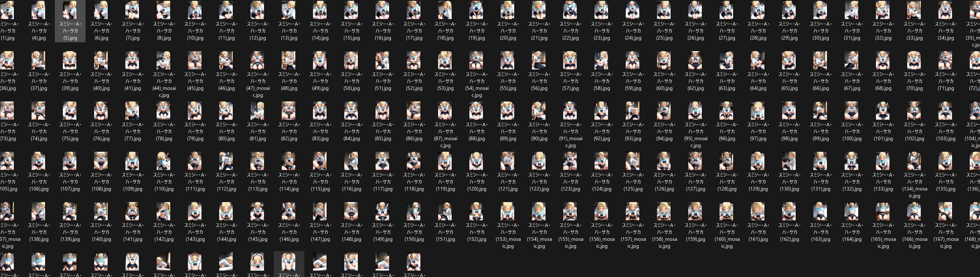This screenshot has width=980, height=277.
Task: Select the thumbnail of (134)_mosaic.jpg
Action: [914, 161]
